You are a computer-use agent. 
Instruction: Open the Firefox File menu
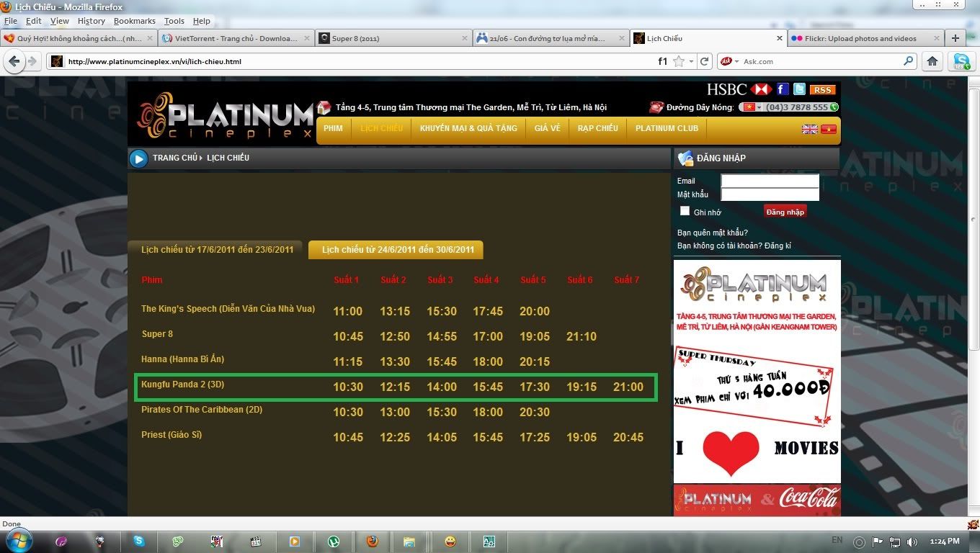[x=10, y=21]
